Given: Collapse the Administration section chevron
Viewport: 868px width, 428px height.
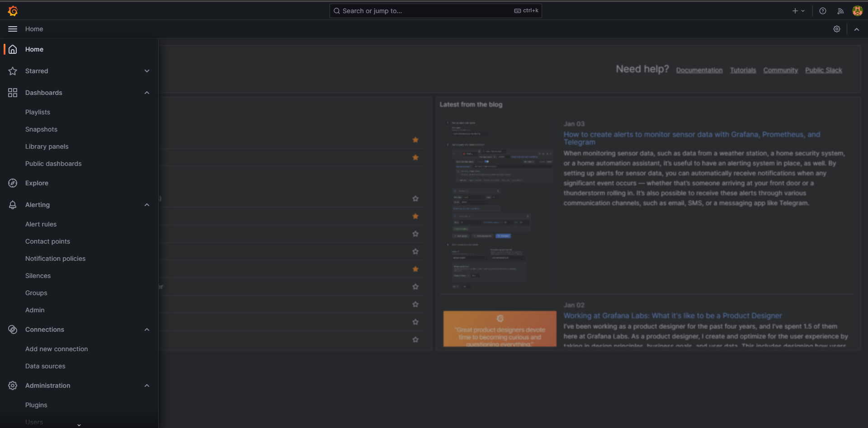Looking at the screenshot, I should tap(147, 386).
